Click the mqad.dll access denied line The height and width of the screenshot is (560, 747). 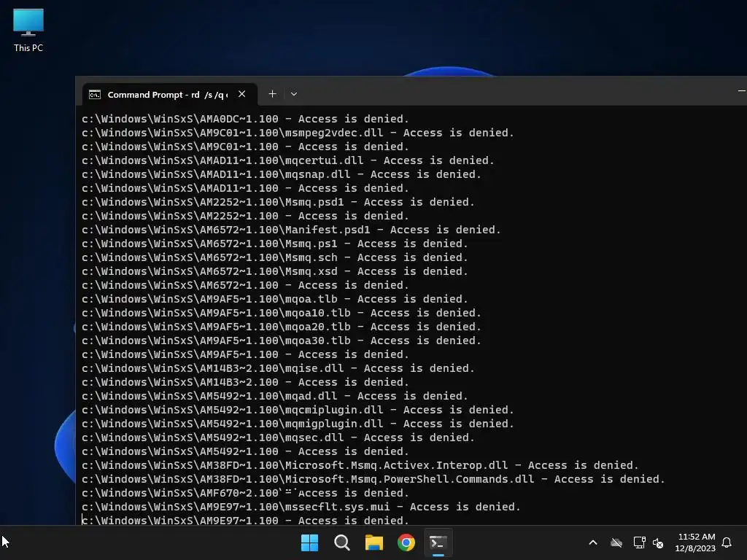[x=275, y=396]
